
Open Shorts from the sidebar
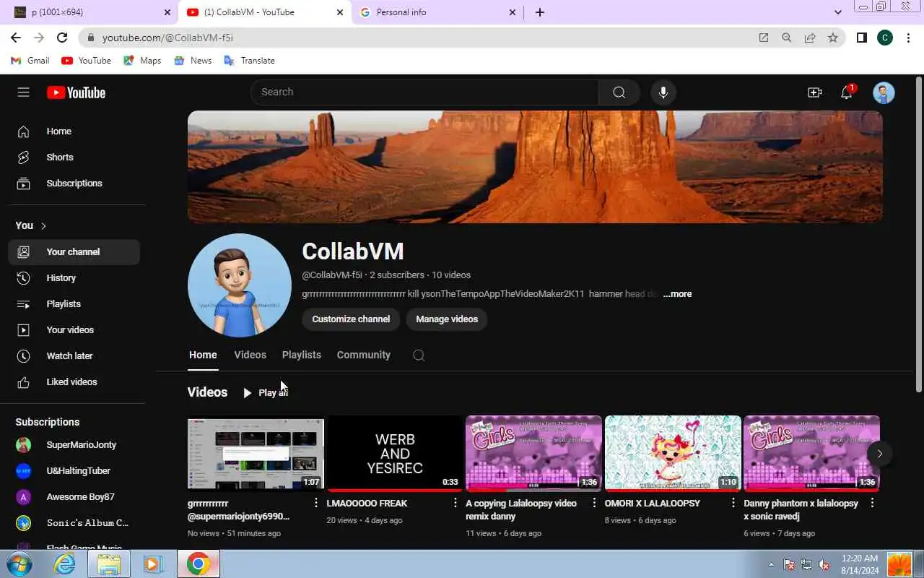(74, 158)
